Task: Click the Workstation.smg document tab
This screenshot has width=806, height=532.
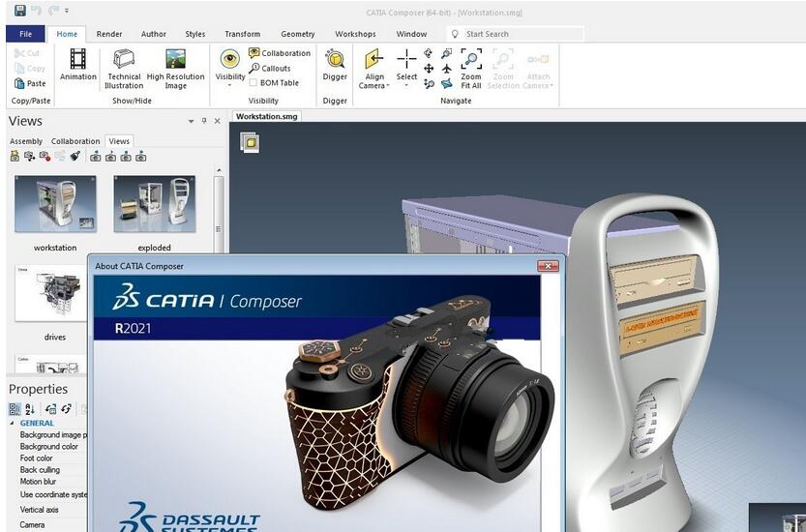Action: point(266,116)
